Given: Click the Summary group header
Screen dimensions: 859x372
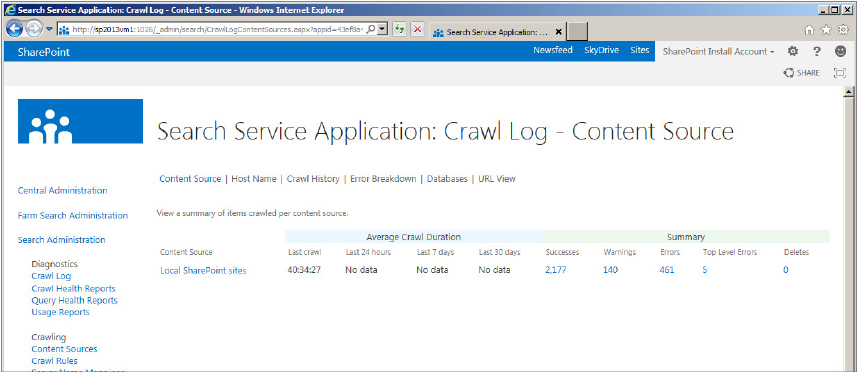Looking at the screenshot, I should click(x=686, y=237).
